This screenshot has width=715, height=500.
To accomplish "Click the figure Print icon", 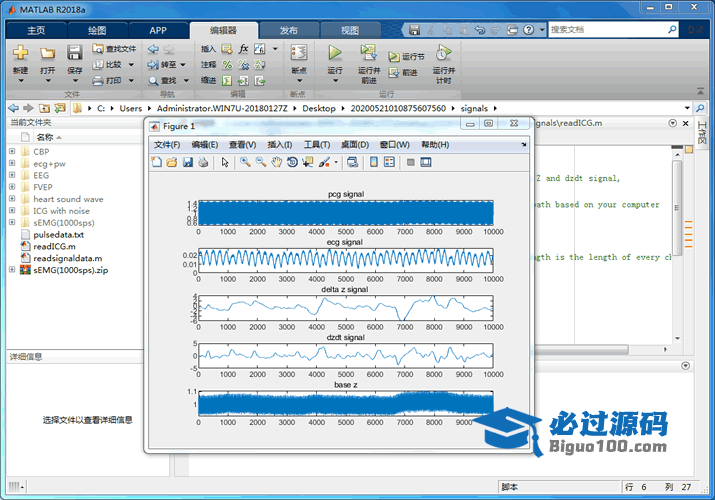I will pos(203,162).
